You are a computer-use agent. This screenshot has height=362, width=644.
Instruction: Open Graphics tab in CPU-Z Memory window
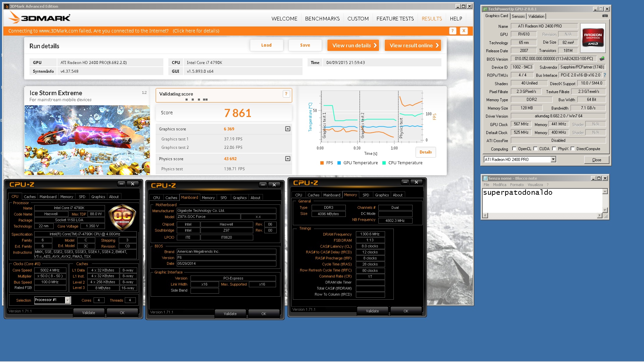[382, 195]
